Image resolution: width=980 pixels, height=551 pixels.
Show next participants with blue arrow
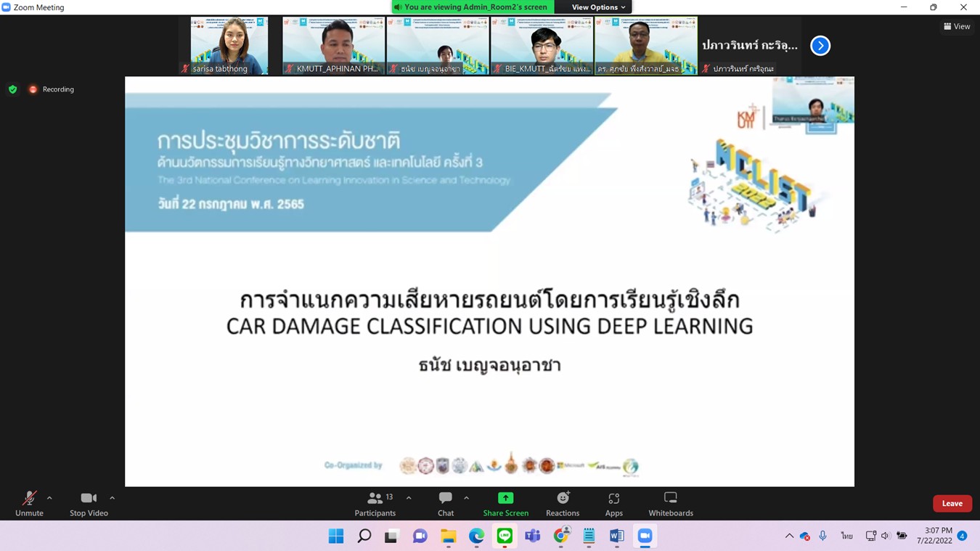coord(820,46)
